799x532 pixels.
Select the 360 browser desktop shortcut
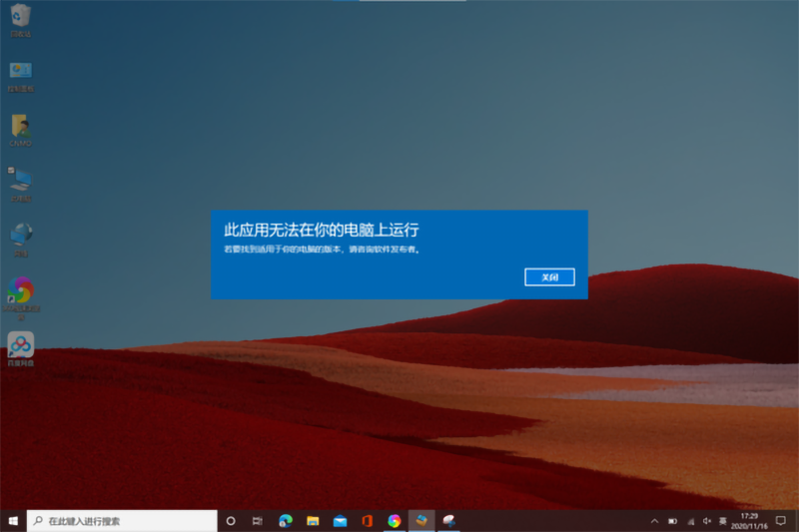tap(21, 297)
